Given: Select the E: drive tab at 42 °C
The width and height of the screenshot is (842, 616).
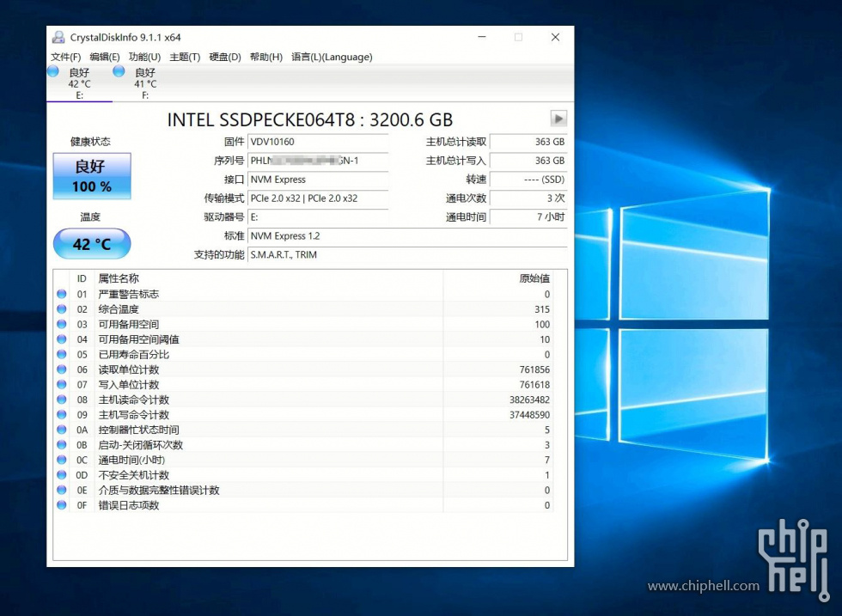Looking at the screenshot, I should click(79, 84).
